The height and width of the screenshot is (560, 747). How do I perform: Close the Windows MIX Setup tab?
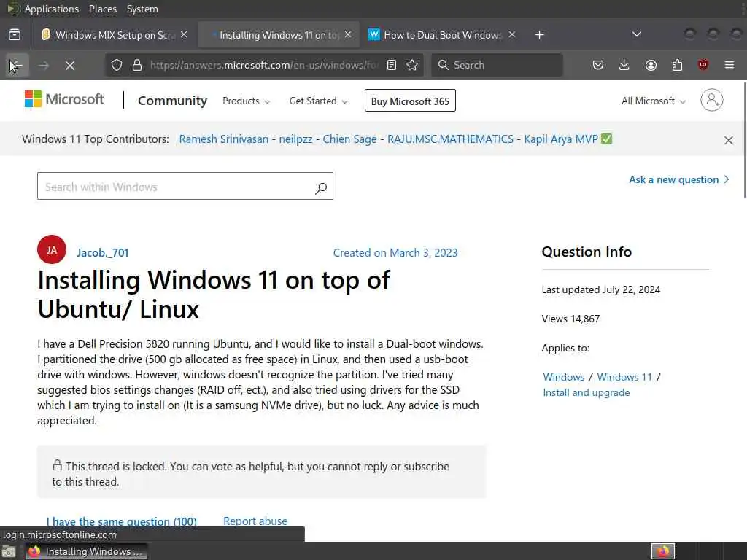pos(184,35)
